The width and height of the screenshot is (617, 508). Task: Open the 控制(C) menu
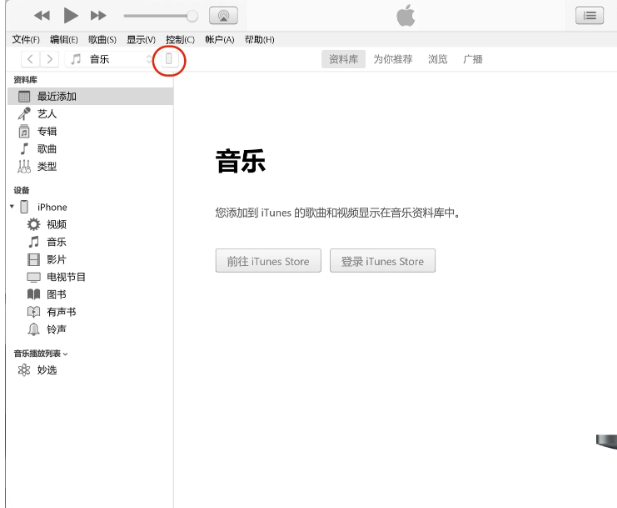(x=180, y=39)
